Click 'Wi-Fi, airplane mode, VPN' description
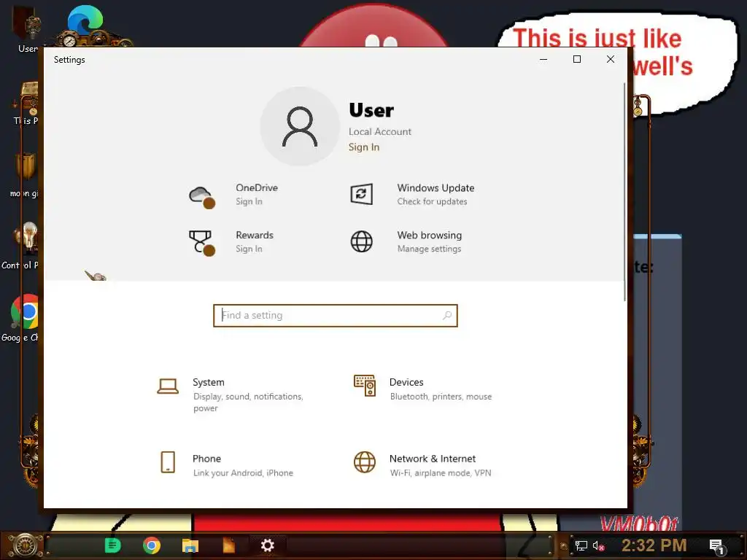Viewport: 747px width, 560px height. [x=440, y=472]
